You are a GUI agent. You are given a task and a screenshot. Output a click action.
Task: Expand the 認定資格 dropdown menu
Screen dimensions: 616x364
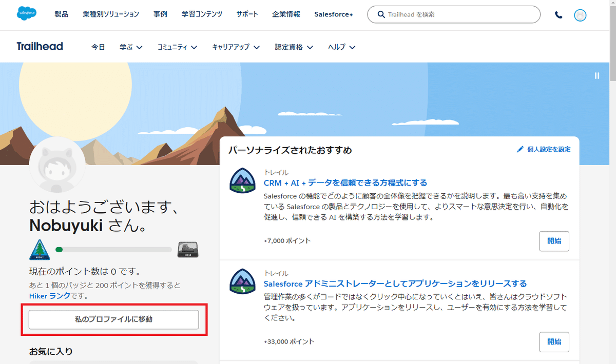294,47
